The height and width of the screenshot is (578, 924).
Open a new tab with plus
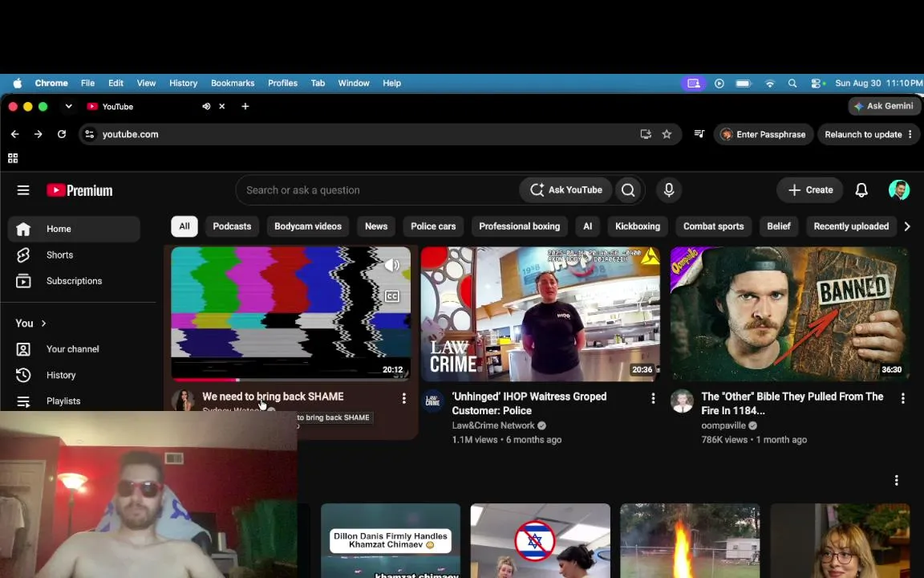pos(245,106)
